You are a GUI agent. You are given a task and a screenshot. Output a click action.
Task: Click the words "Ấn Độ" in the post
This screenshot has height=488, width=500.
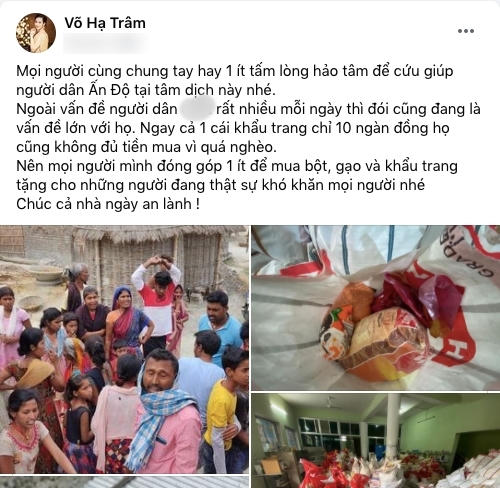(x=108, y=90)
